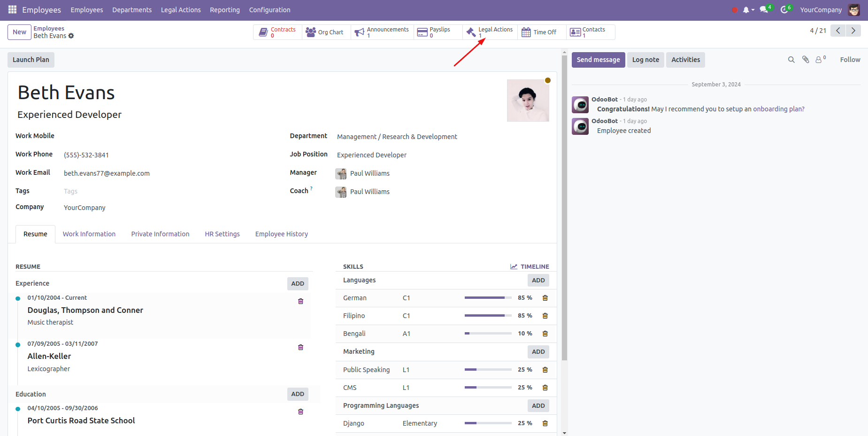Viewport: 868px width, 436px height.
Task: Click the Announcements megaphone icon
Action: (359, 32)
